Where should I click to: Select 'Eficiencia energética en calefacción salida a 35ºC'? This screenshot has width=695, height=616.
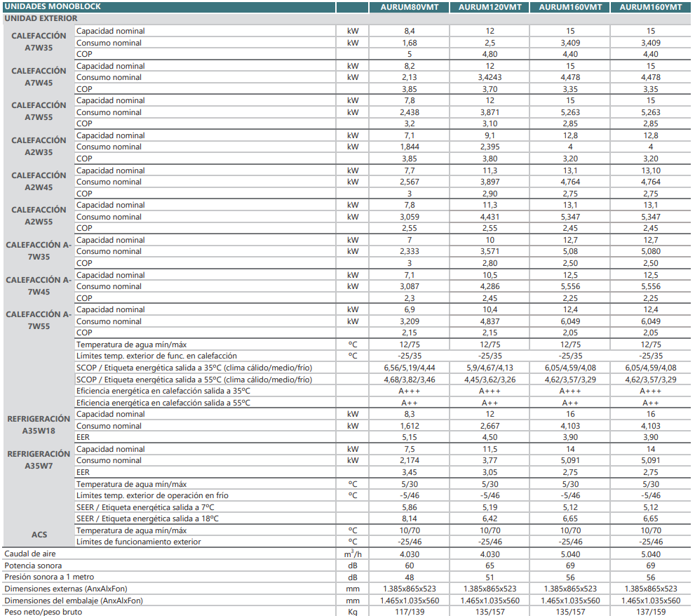(x=163, y=391)
